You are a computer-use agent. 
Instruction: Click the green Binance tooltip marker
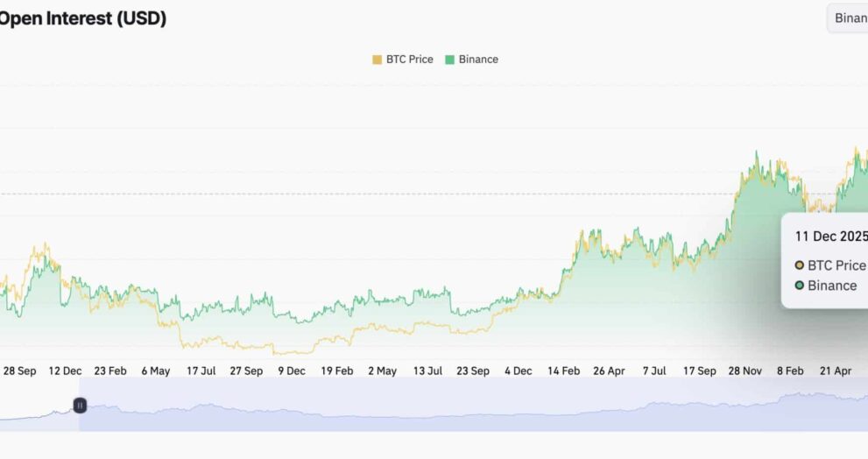coord(799,286)
